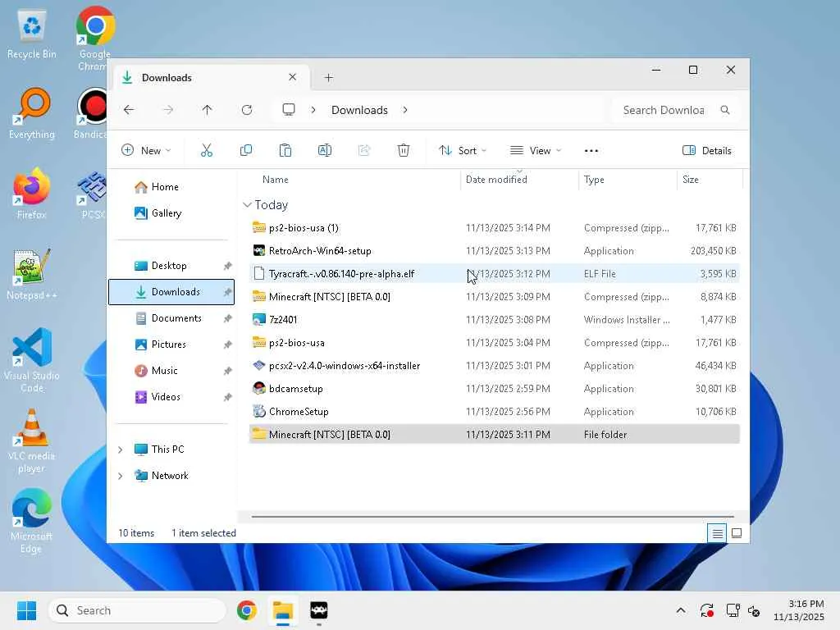
Task: Toggle the Details pane button
Action: pos(706,151)
